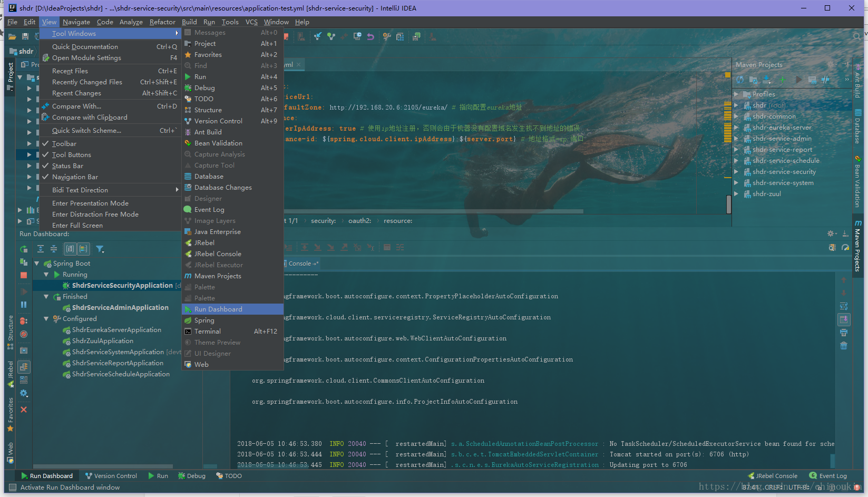868x497 pixels.
Task: Toggle Scroll to End in console
Action: [844, 319]
